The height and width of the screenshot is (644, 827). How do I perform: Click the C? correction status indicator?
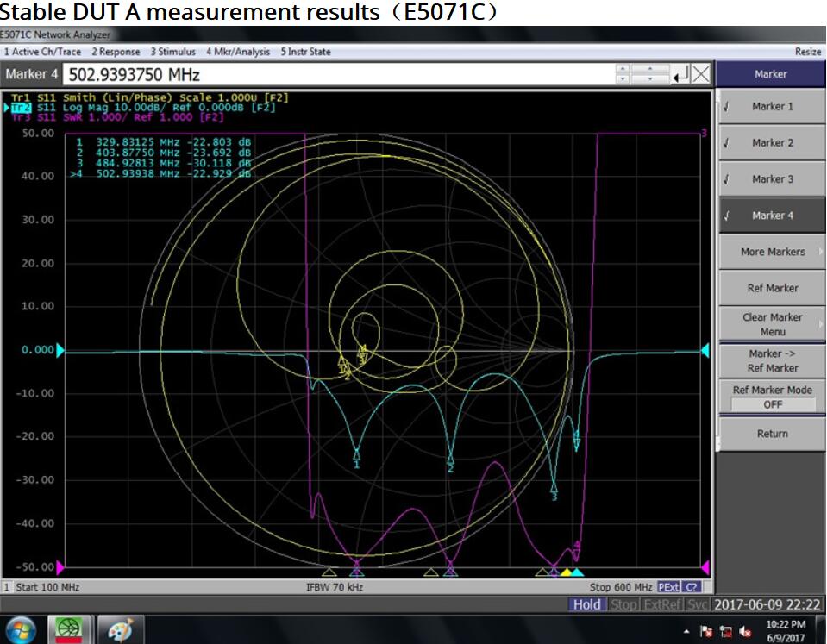(692, 587)
